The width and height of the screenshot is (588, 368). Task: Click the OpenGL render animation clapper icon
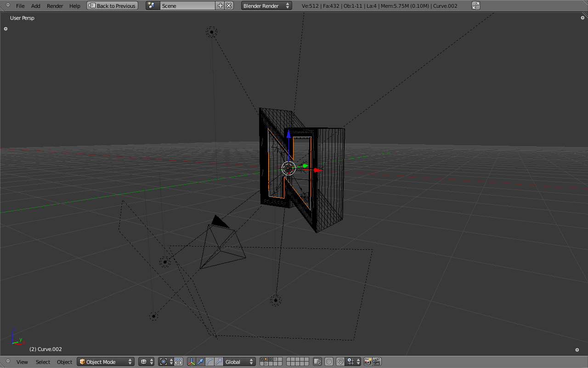point(377,362)
